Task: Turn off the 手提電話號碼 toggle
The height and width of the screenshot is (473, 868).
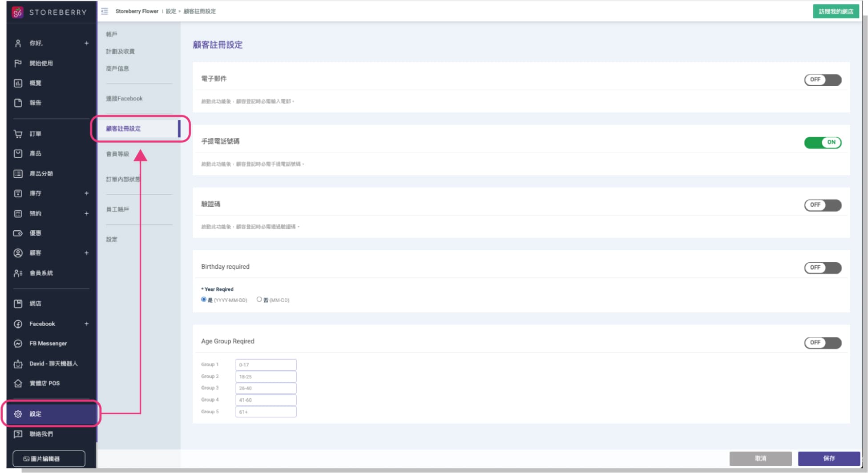Action: tap(823, 142)
